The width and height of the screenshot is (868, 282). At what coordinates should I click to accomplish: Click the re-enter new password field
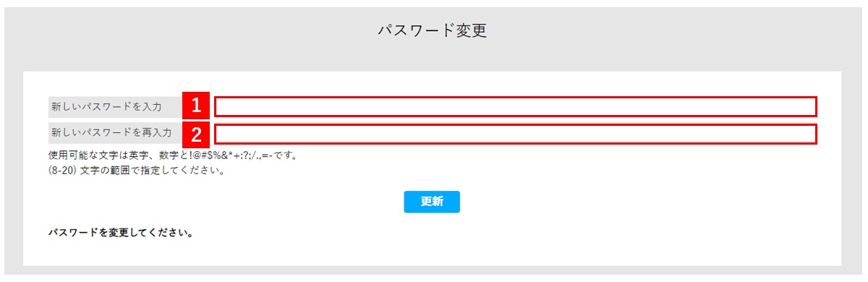pos(515,134)
